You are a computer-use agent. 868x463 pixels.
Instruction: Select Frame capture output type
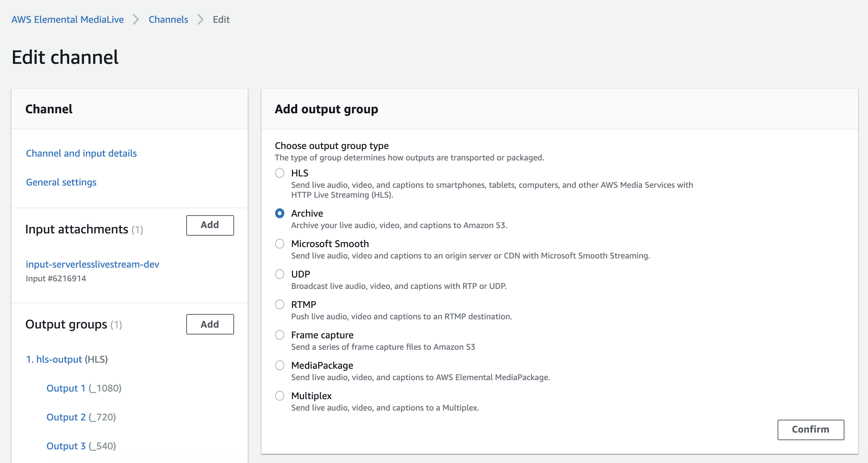pos(280,335)
